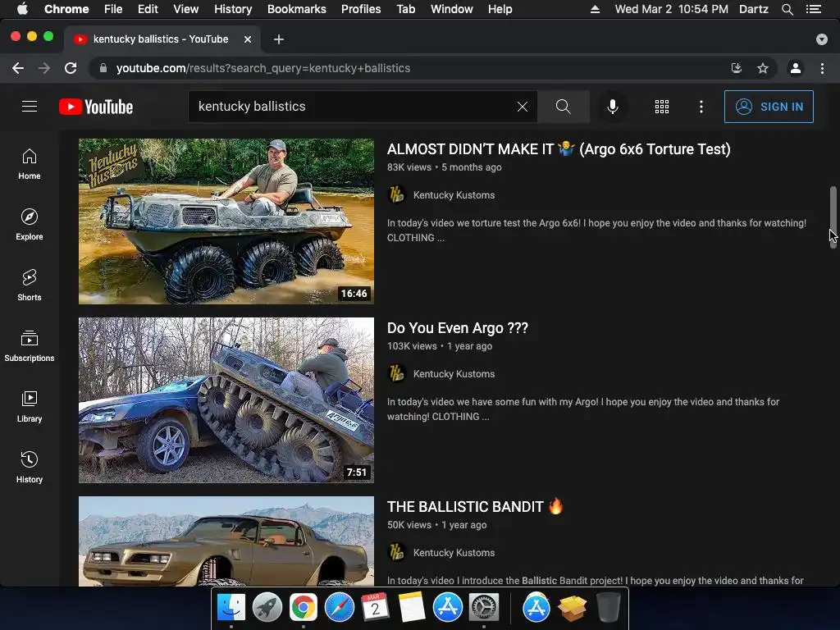Click the install app icon in the address bar

[x=737, y=68]
